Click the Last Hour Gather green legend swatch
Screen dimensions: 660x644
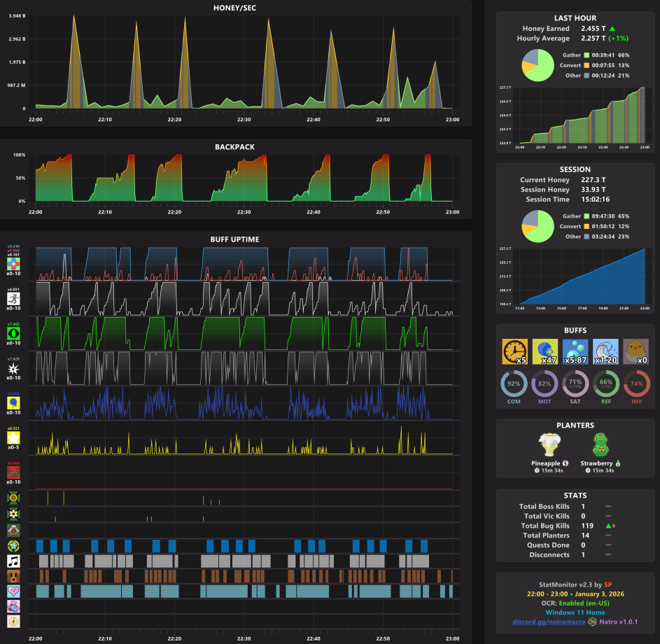587,55
